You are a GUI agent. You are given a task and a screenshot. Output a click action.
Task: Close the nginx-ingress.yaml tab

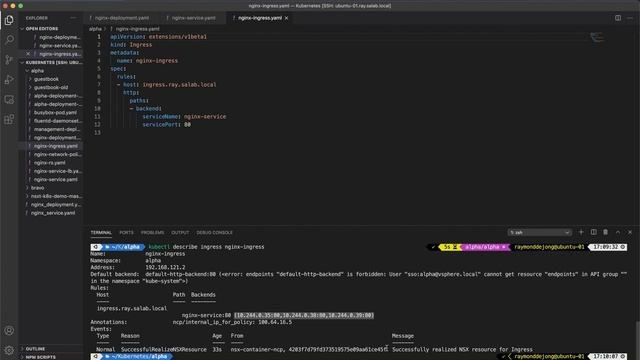click(x=287, y=18)
